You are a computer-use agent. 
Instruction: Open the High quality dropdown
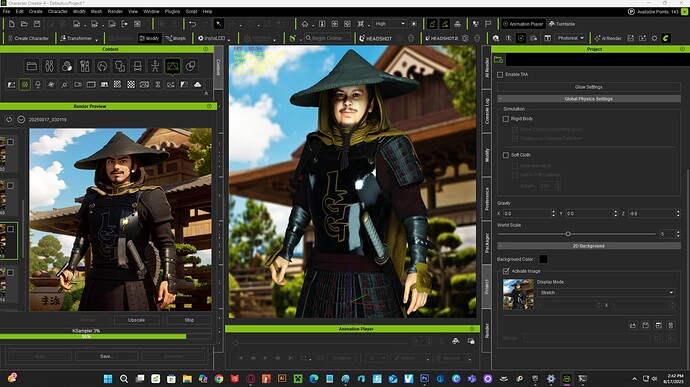pos(389,24)
